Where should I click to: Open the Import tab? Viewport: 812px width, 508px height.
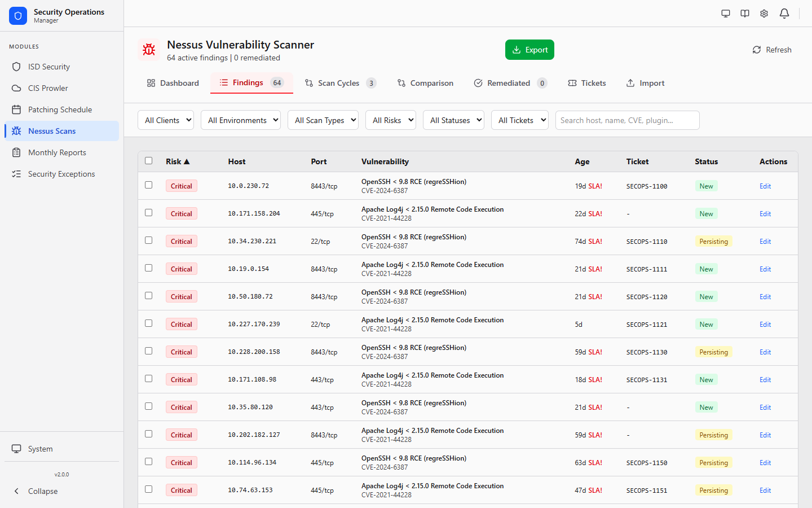click(646, 83)
